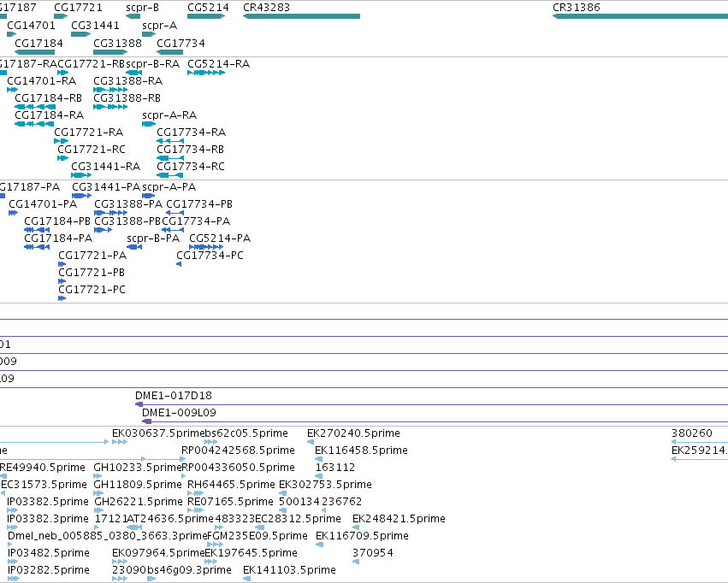Click transcript CG17721-RA label
The image size is (728, 583).
pyautogui.click(x=89, y=132)
